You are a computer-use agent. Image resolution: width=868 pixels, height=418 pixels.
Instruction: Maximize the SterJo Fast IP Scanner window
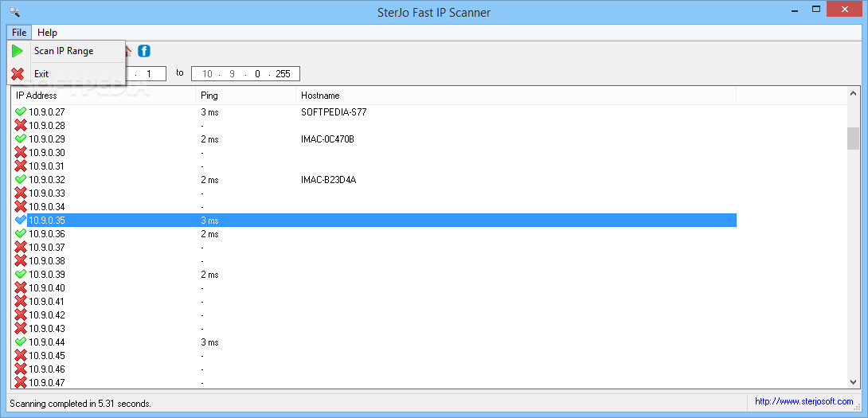tap(816, 10)
